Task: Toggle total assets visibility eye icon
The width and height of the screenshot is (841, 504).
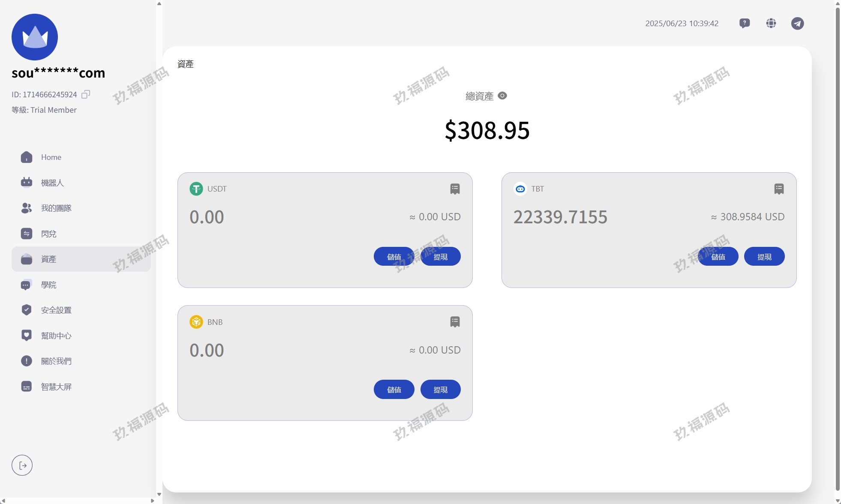Action: click(502, 96)
